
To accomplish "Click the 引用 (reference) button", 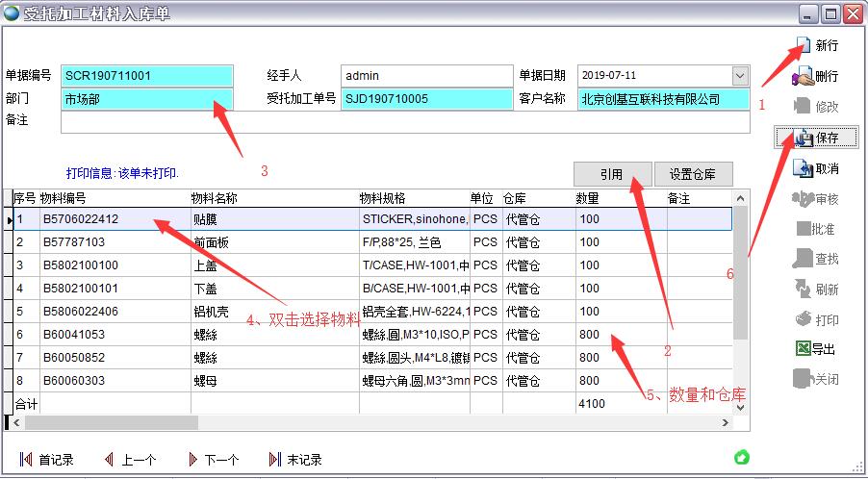I will 611,174.
